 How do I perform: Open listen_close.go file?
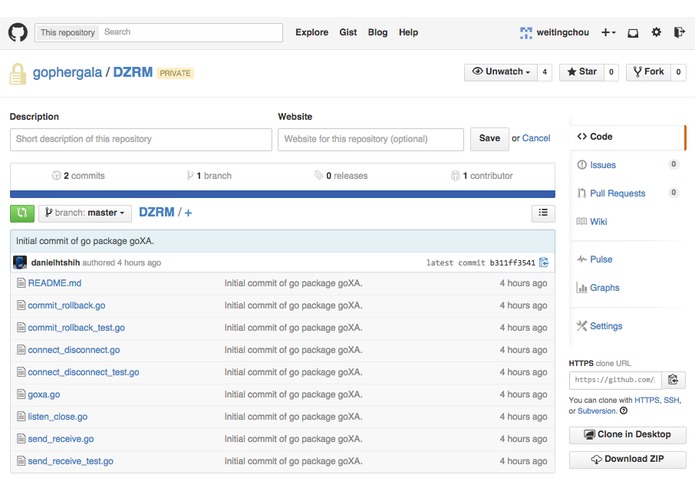pyautogui.click(x=58, y=416)
